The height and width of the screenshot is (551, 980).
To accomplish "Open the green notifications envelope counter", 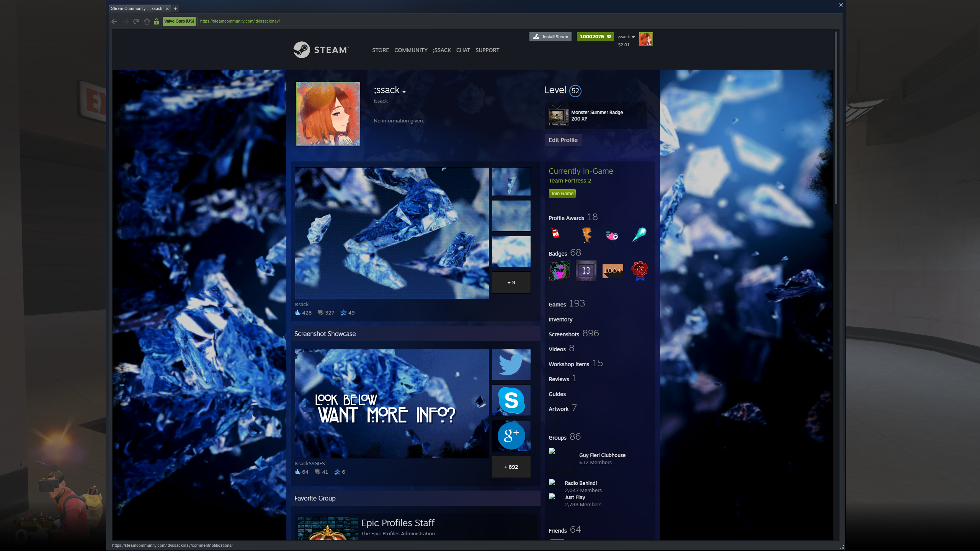I will (x=595, y=37).
